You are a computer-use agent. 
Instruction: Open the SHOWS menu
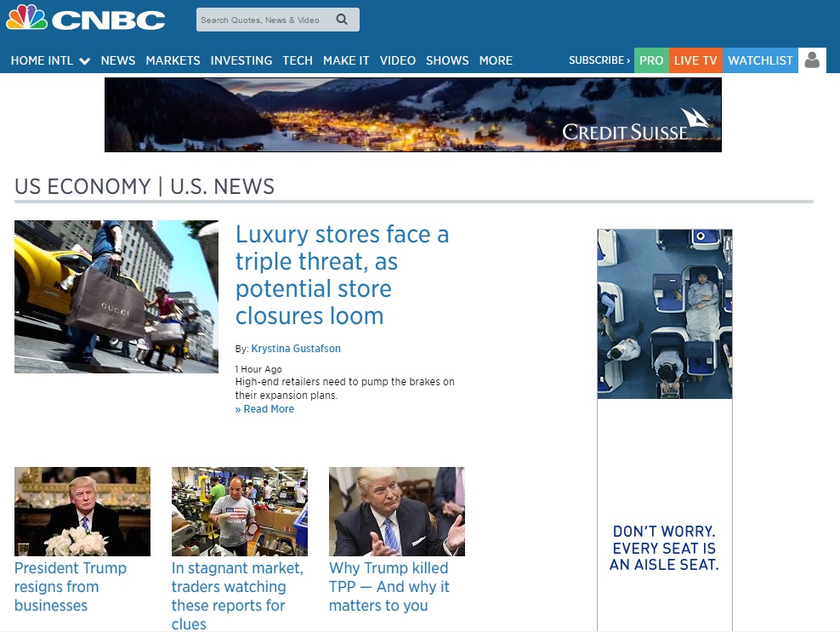[x=447, y=60]
